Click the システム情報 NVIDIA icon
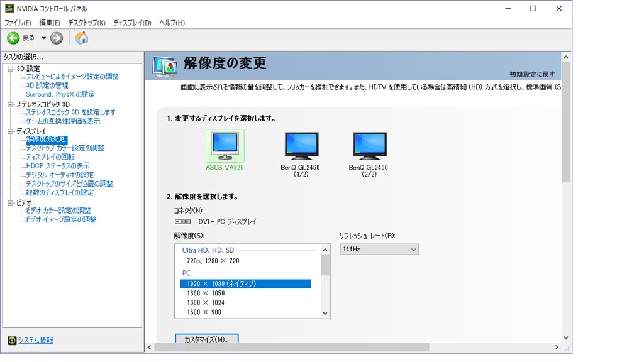644x362 pixels. 12,340
